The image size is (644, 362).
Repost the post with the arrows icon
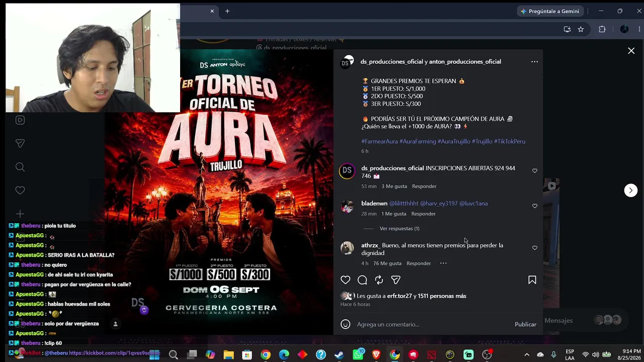point(379,280)
